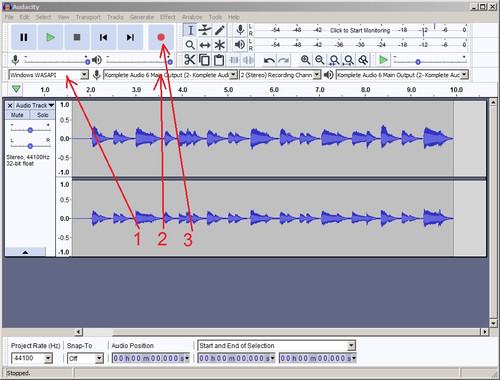
Task: Open the Generate menu
Action: tap(142, 17)
